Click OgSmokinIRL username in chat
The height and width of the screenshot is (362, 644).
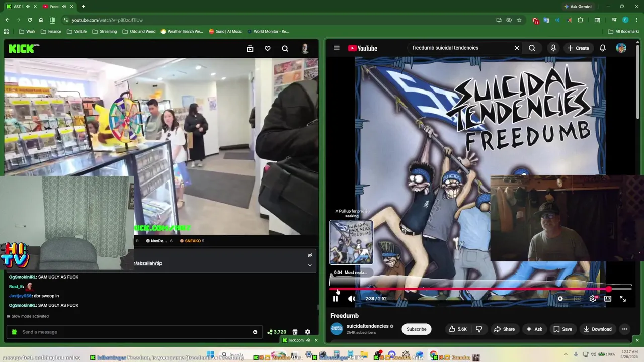pos(22,277)
